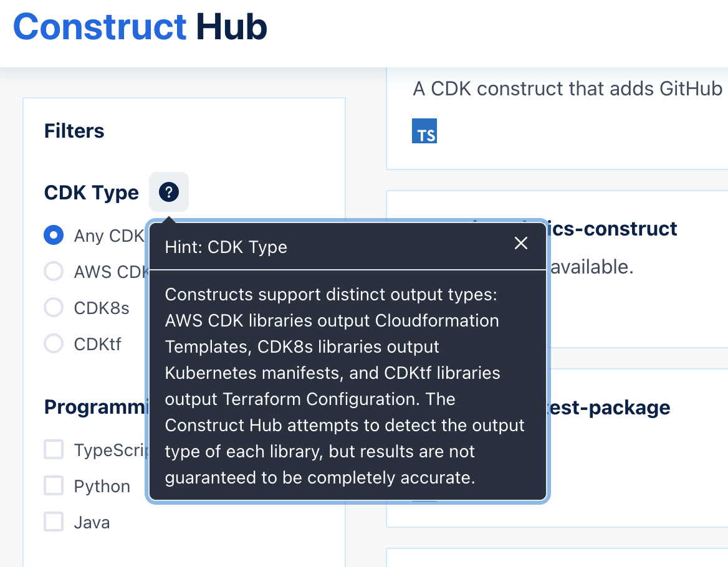Check the Python checkbox
This screenshot has height=567, width=728.
pos(53,485)
